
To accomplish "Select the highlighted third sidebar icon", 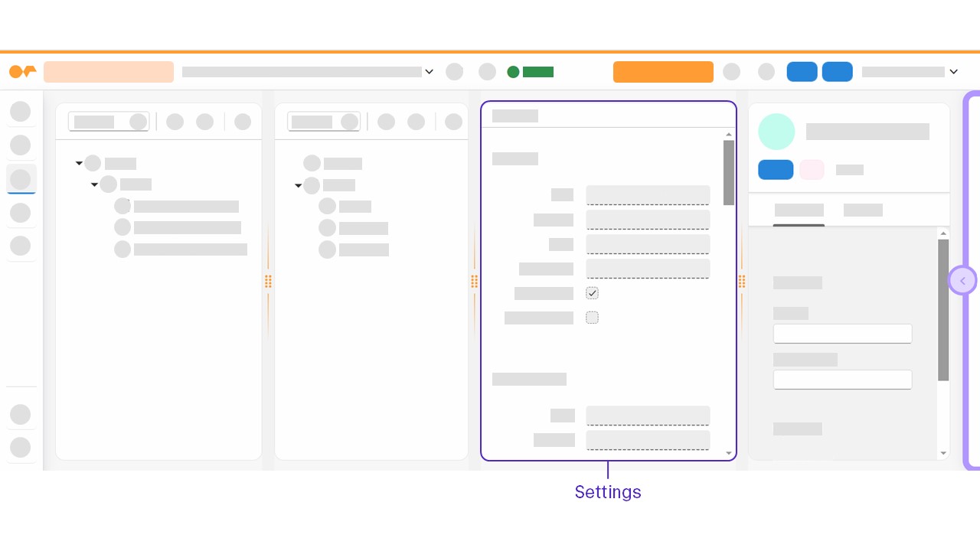I will [x=21, y=179].
